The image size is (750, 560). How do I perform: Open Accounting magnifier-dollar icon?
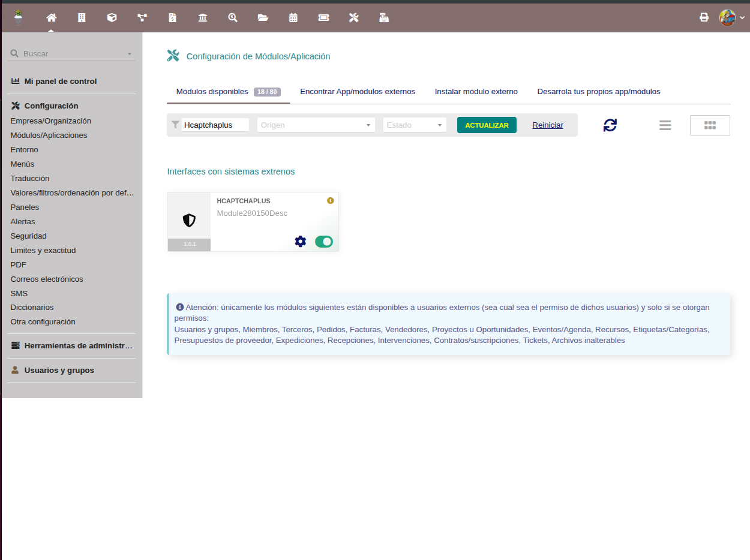point(233,17)
